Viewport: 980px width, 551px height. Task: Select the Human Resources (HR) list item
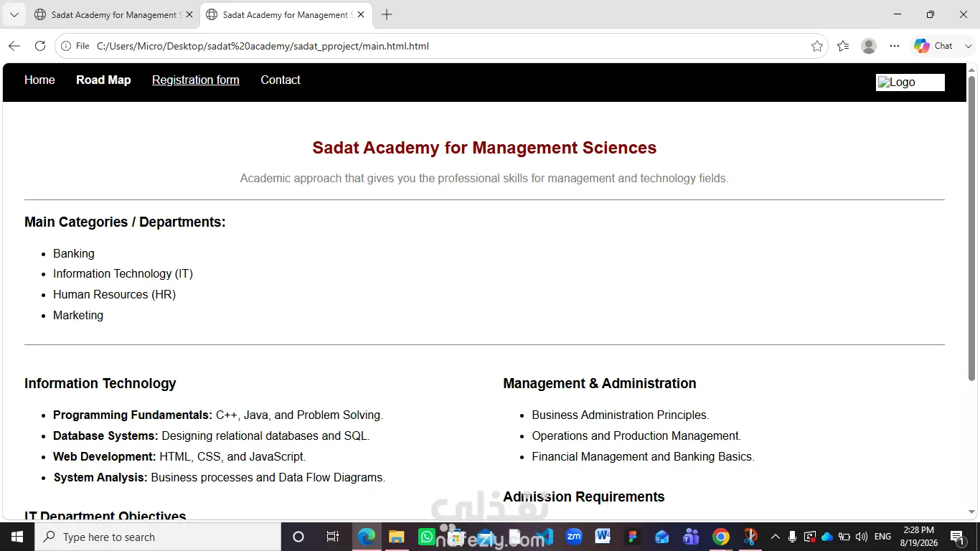(114, 294)
